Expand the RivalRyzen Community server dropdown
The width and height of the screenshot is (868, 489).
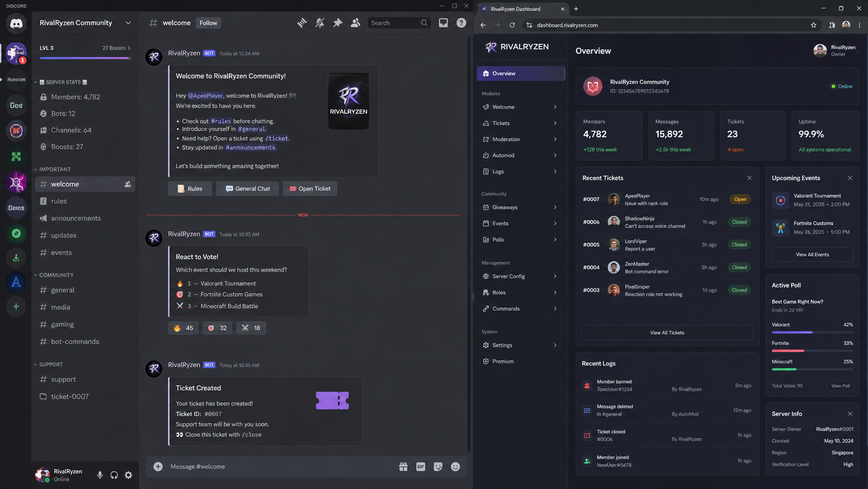pyautogui.click(x=128, y=23)
